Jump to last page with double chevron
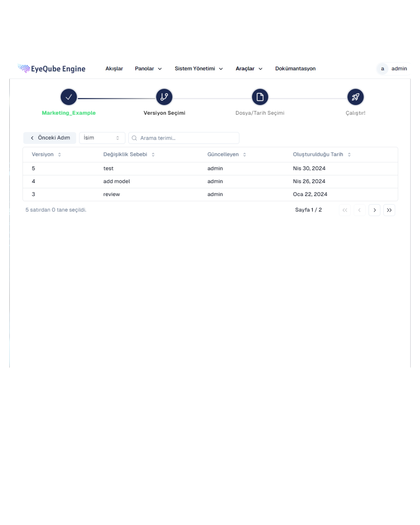 coord(389,210)
